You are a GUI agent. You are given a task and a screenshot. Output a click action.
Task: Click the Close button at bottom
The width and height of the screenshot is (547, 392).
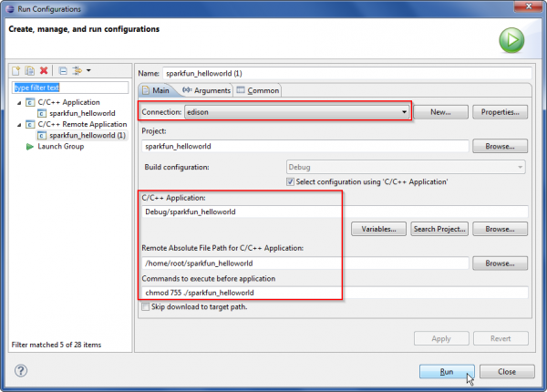(x=507, y=372)
